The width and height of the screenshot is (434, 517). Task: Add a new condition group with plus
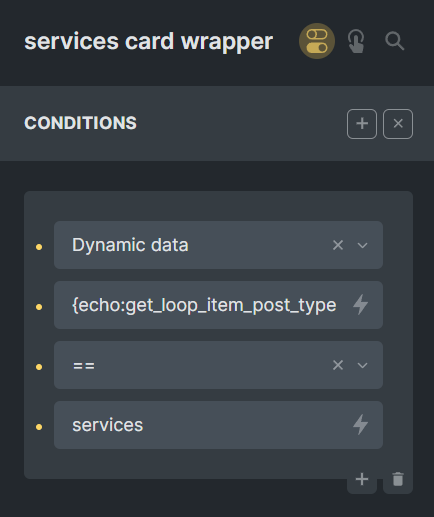[x=362, y=124]
